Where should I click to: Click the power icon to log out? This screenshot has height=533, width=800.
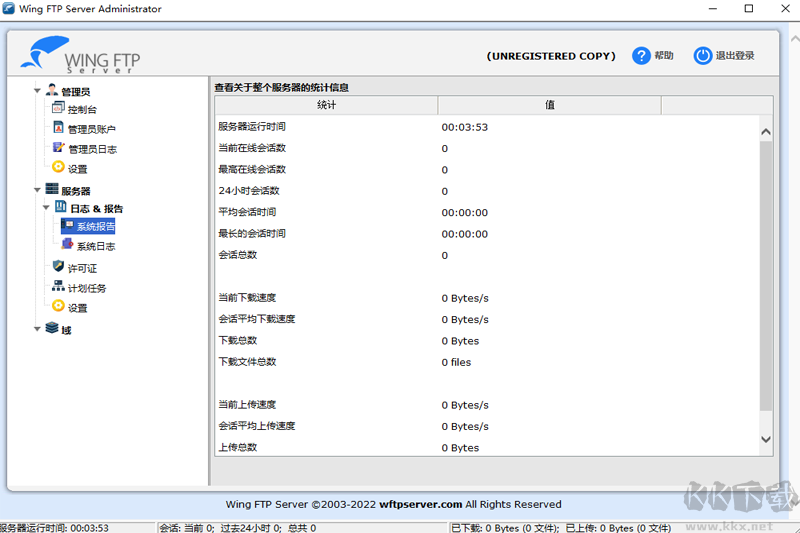coord(702,56)
